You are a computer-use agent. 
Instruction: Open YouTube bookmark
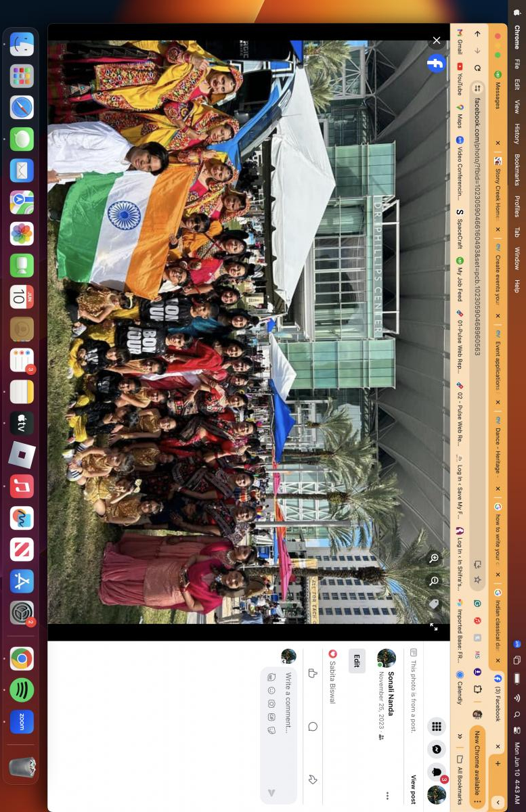[460, 80]
